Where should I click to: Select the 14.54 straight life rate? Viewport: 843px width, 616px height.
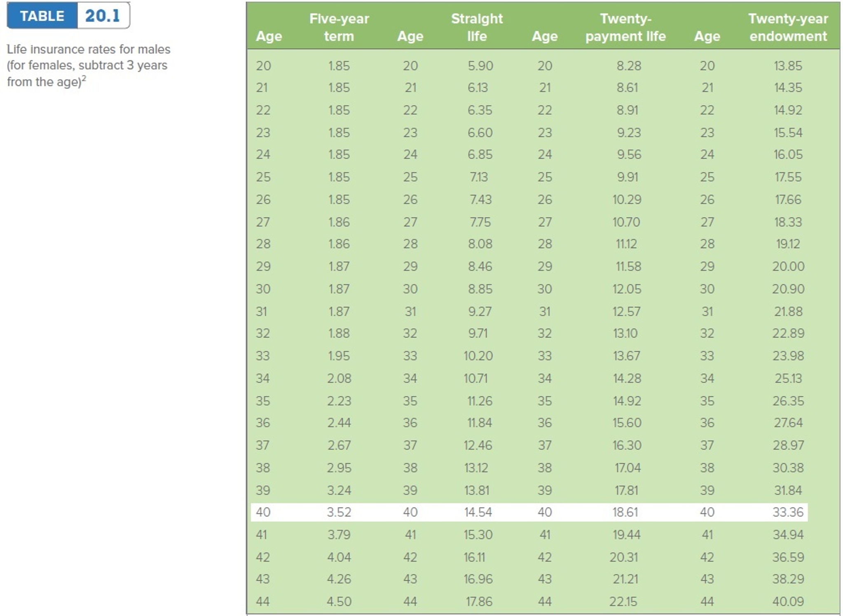[x=478, y=512]
